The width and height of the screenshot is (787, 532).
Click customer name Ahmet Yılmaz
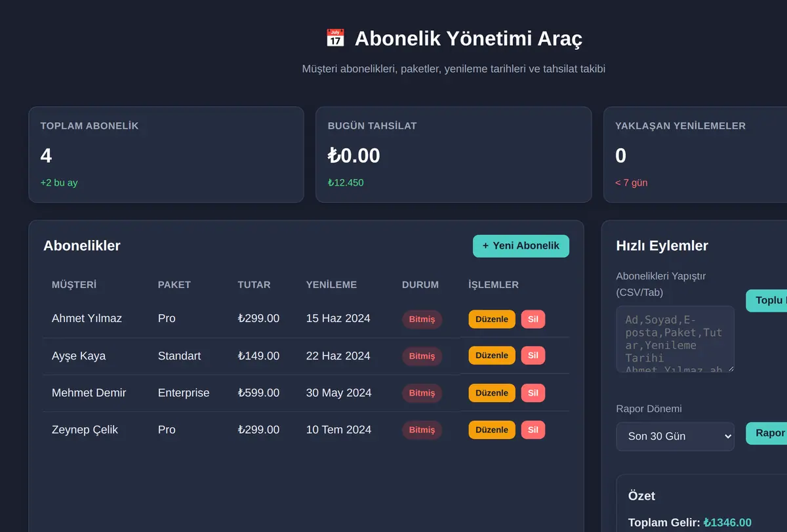pyautogui.click(x=87, y=318)
